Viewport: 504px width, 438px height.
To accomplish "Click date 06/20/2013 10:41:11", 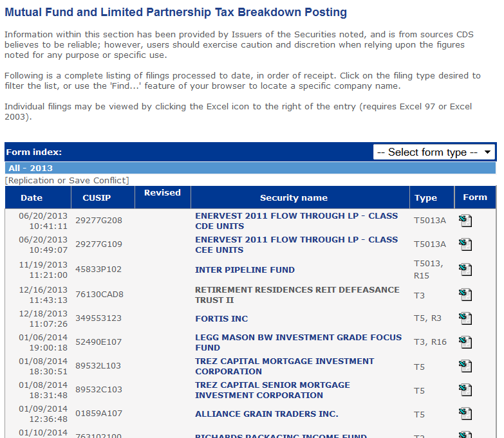I will point(43,221).
